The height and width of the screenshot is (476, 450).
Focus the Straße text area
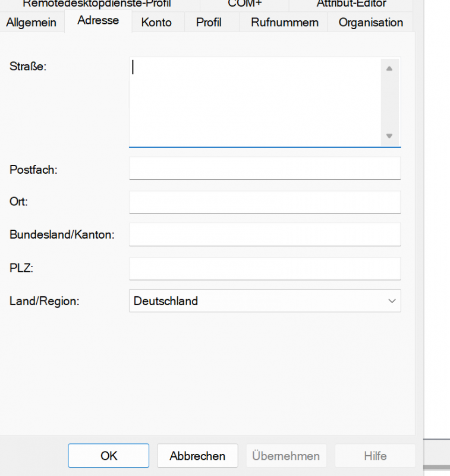(x=254, y=101)
